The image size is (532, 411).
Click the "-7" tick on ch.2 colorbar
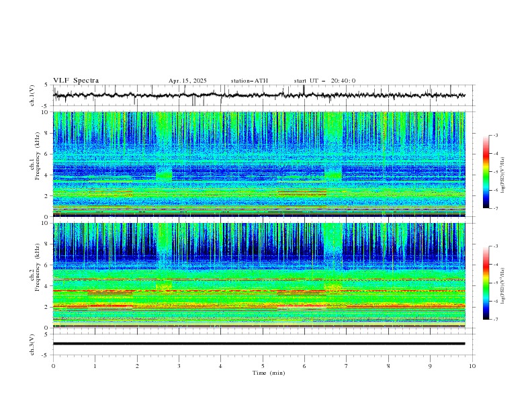496,320
